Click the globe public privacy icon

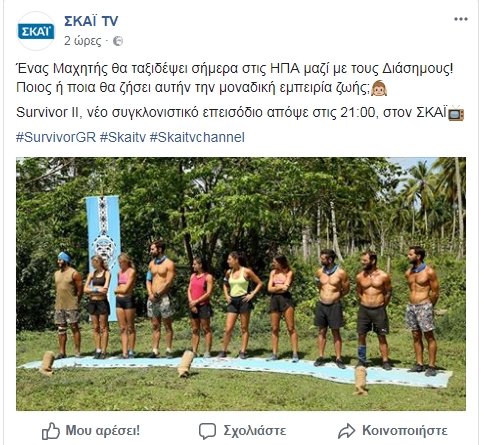tap(118, 41)
